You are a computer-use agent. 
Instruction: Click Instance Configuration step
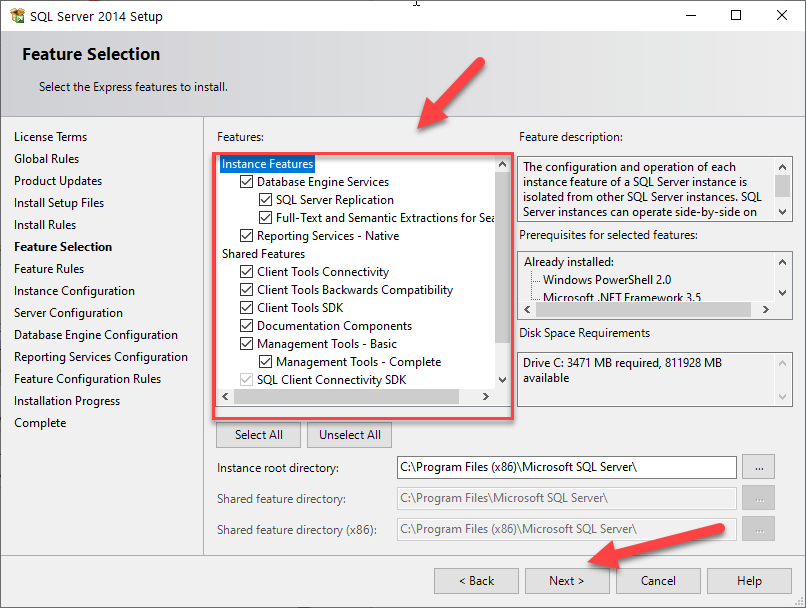click(74, 291)
